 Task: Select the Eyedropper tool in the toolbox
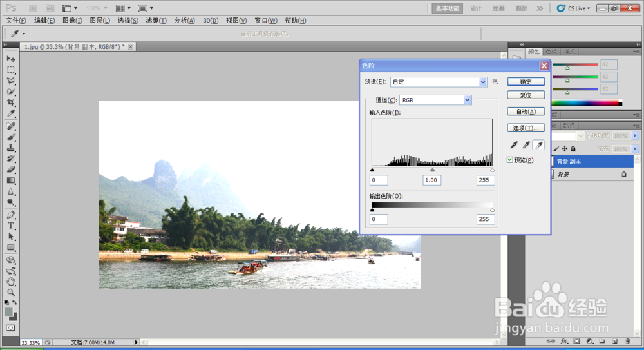tap(11, 113)
